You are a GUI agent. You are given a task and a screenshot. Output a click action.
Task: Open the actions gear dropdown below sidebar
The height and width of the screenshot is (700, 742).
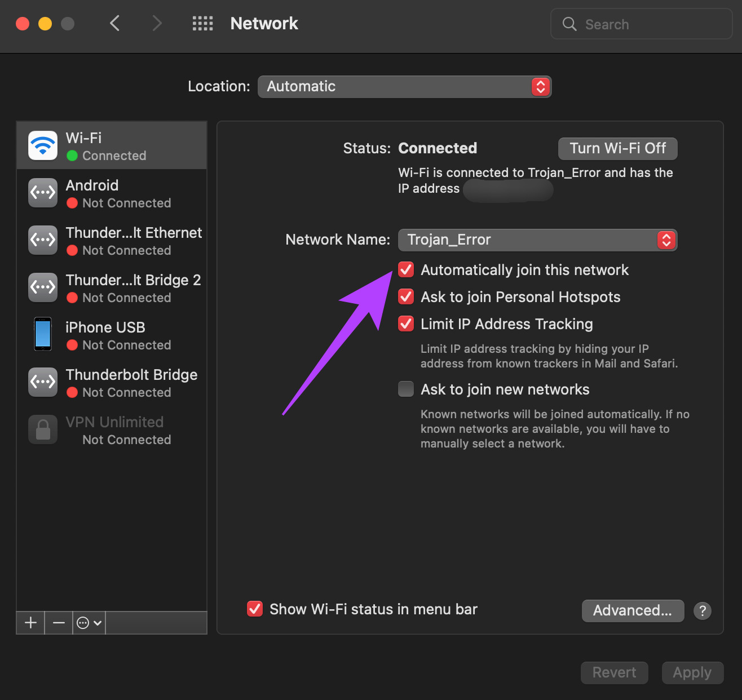click(x=88, y=623)
